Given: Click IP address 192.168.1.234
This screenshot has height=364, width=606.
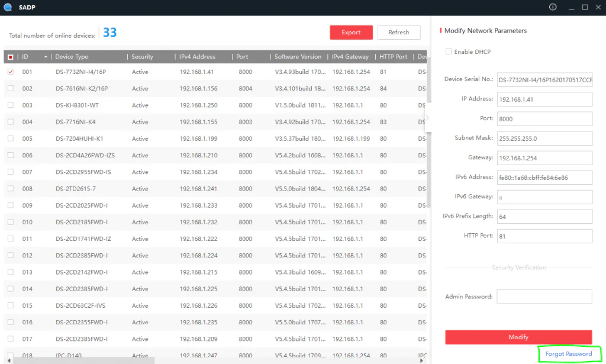Looking at the screenshot, I should pyautogui.click(x=198, y=172).
